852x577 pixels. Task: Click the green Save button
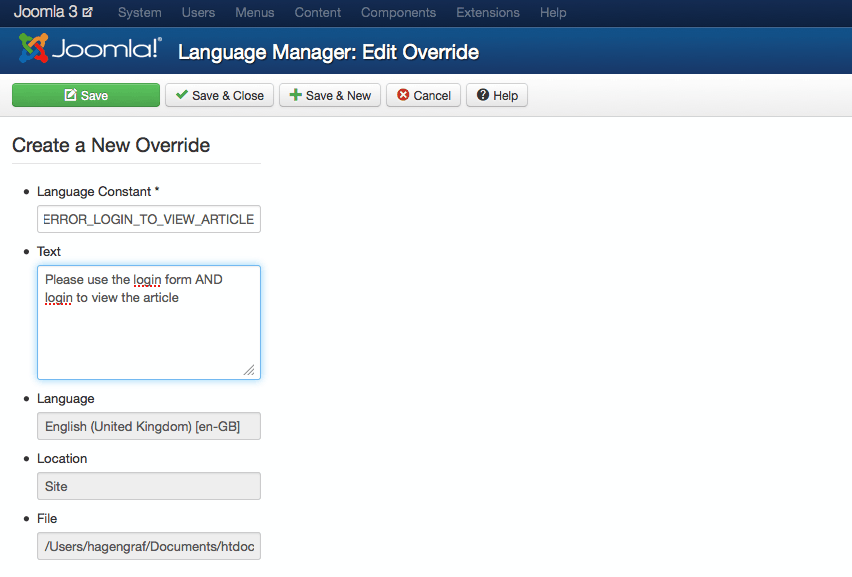pos(86,95)
